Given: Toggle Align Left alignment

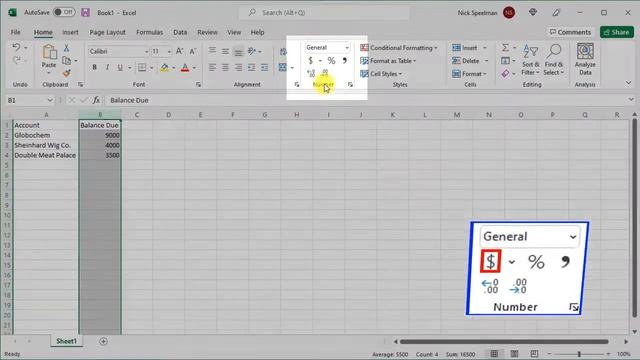Looking at the screenshot, I should [x=212, y=67].
